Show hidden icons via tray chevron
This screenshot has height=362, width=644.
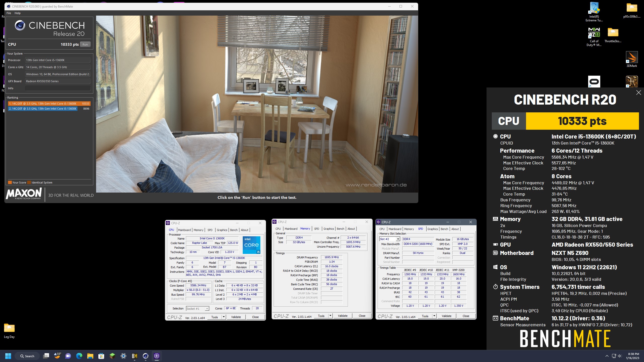[x=607, y=356]
